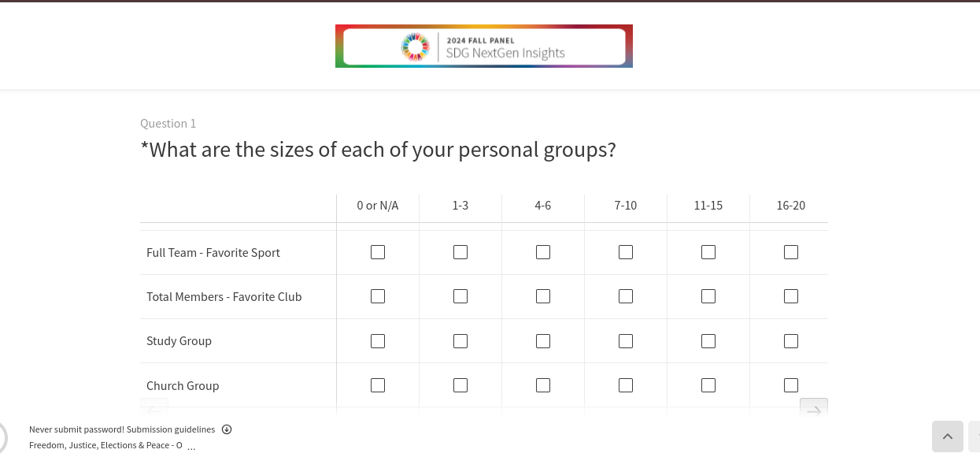Screen dimensions: 980x468
Task: Tick 4-6 for Total Members - Favorite Club
Action: [x=543, y=296]
